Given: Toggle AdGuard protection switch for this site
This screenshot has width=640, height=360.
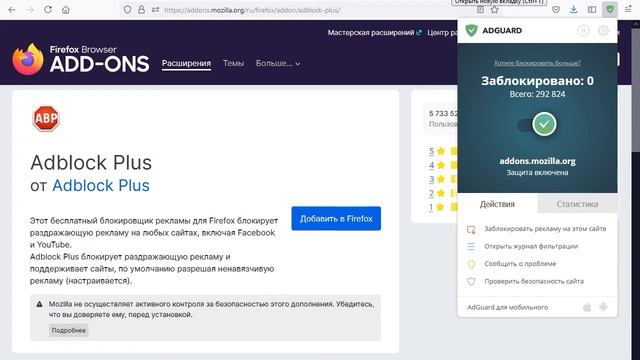Looking at the screenshot, I should tap(537, 124).
